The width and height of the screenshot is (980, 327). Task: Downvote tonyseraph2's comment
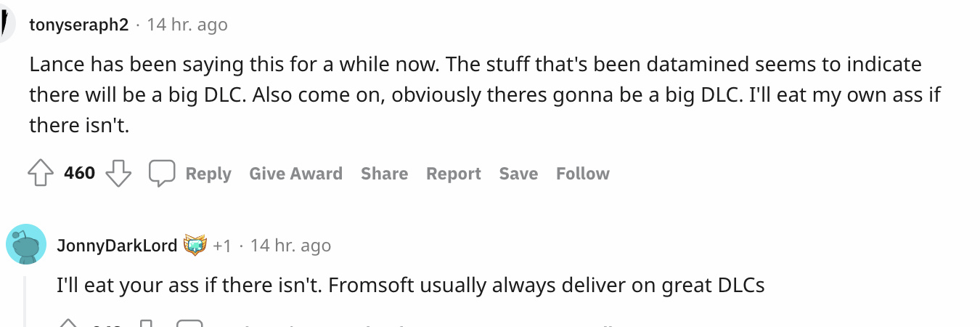point(118,174)
